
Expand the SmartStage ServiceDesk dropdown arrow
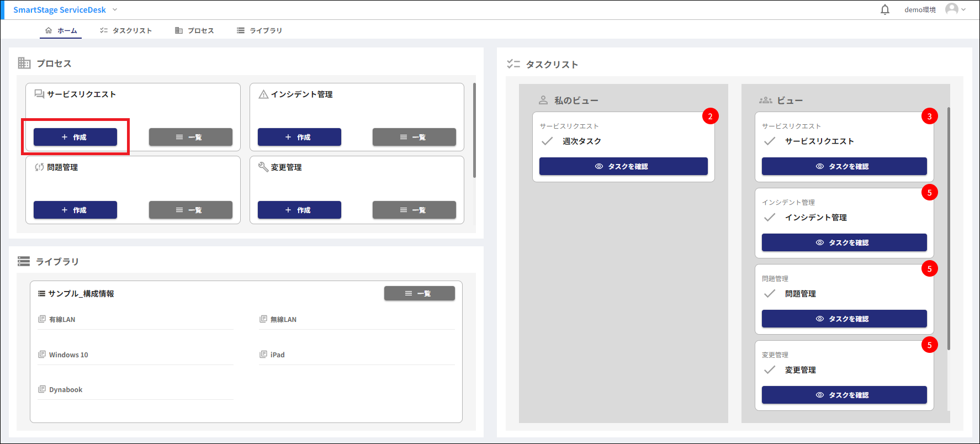point(115,10)
